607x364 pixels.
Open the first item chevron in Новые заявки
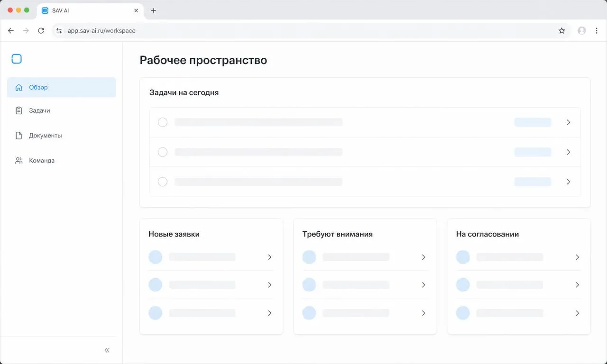tap(270, 257)
